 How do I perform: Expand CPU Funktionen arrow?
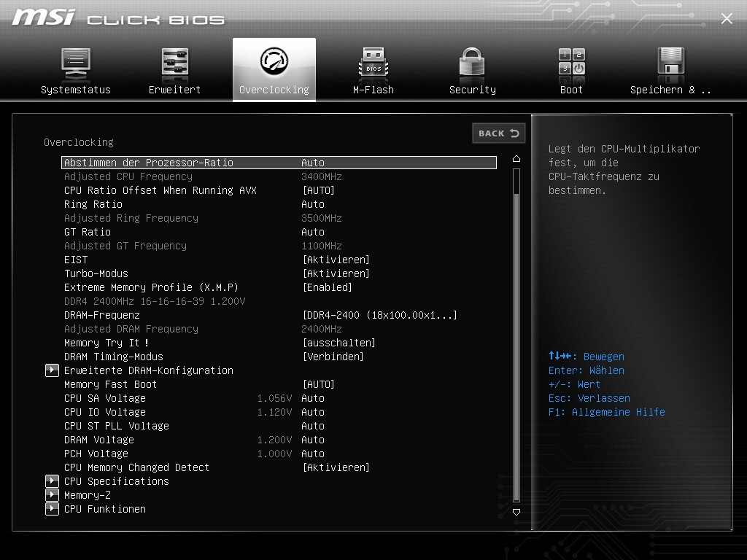pos(52,509)
